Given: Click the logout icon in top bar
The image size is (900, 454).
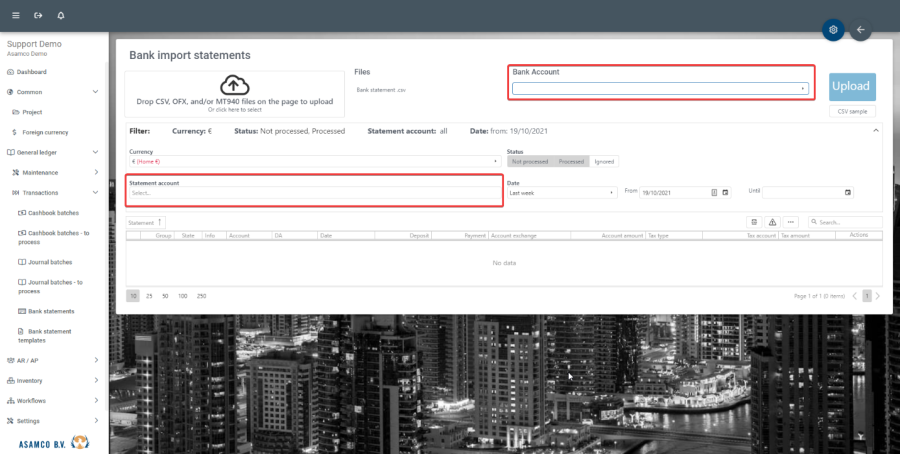Looking at the screenshot, I should [38, 16].
